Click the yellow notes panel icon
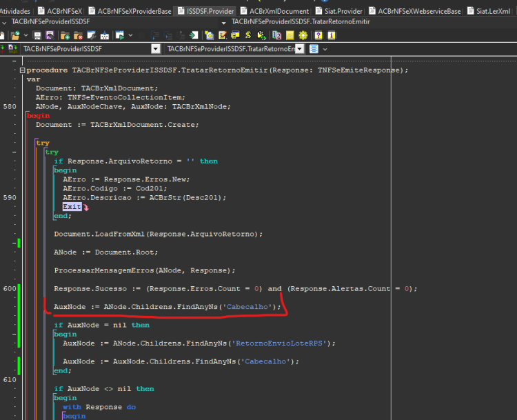This screenshot has height=420, width=517. (x=290, y=35)
